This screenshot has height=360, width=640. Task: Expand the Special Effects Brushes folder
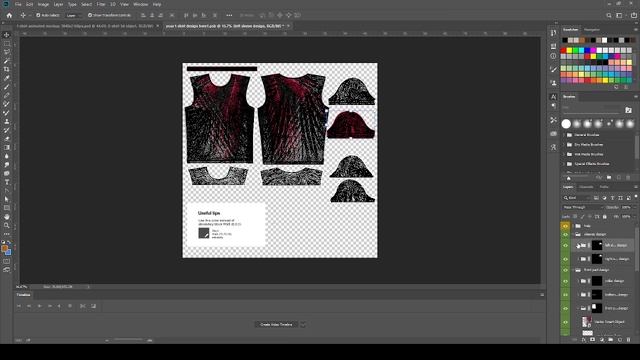(x=564, y=164)
